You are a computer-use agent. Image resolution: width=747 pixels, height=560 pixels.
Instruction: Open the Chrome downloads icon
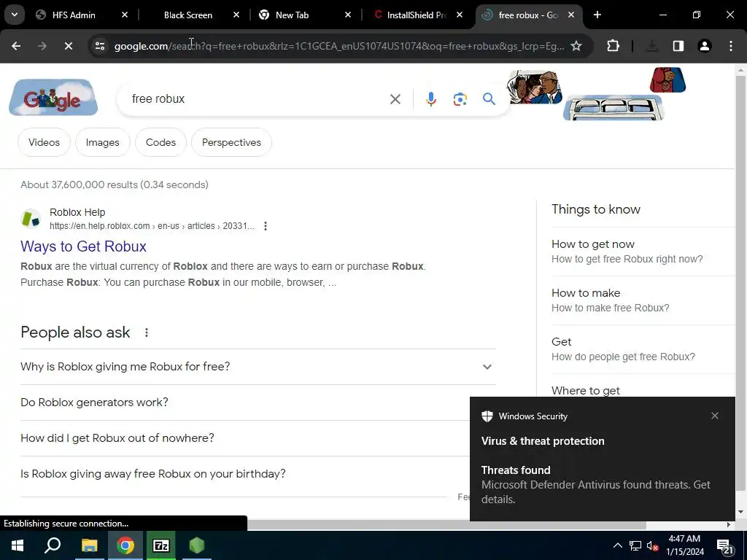[652, 46]
